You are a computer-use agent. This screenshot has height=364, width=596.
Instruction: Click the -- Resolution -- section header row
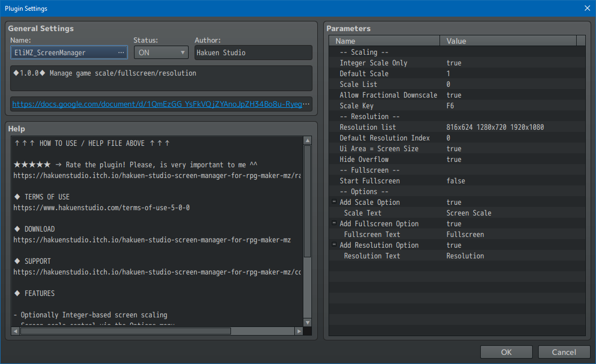click(457, 116)
